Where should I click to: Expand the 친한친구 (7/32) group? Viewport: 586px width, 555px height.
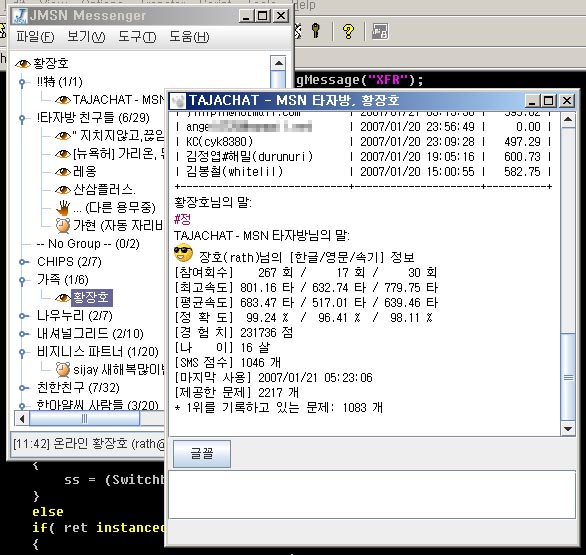click(x=23, y=388)
